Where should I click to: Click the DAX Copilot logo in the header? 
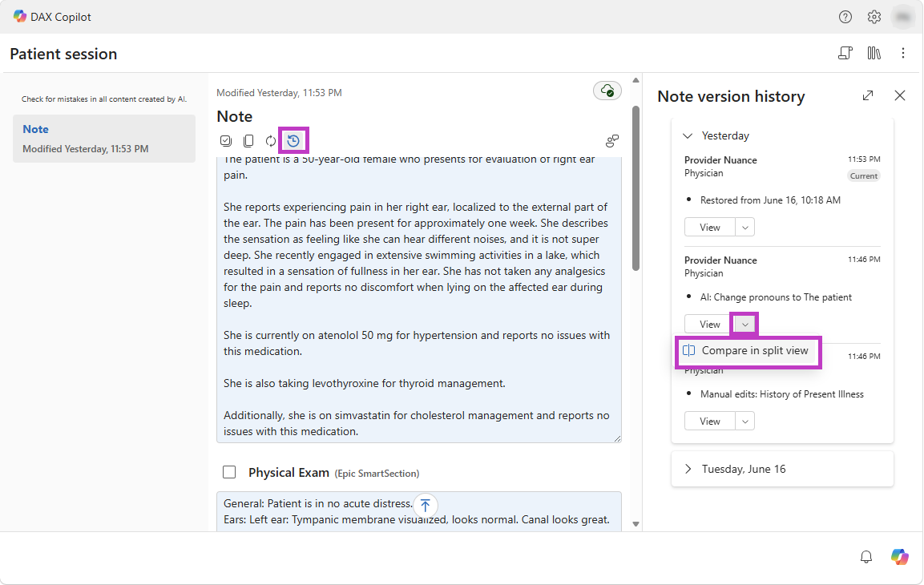coord(19,17)
